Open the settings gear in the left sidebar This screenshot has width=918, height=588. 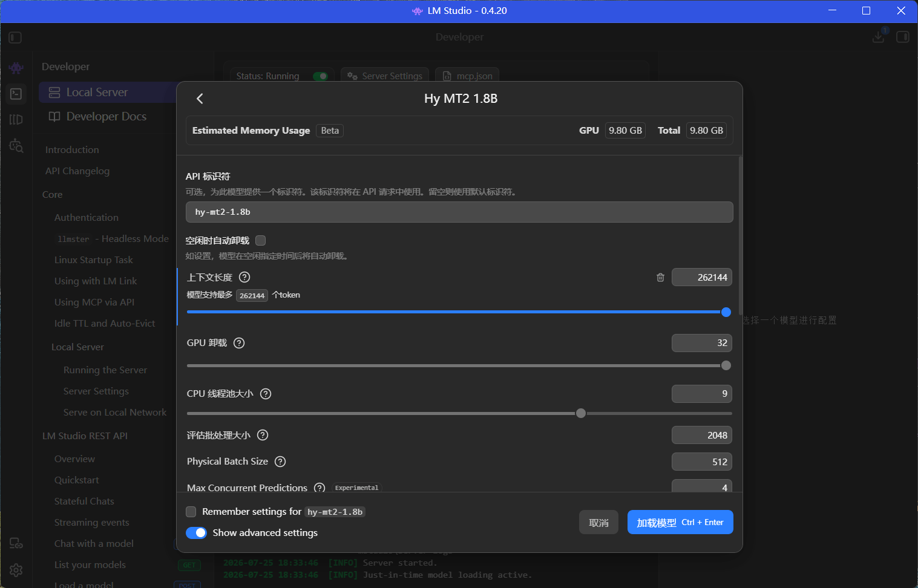16,570
